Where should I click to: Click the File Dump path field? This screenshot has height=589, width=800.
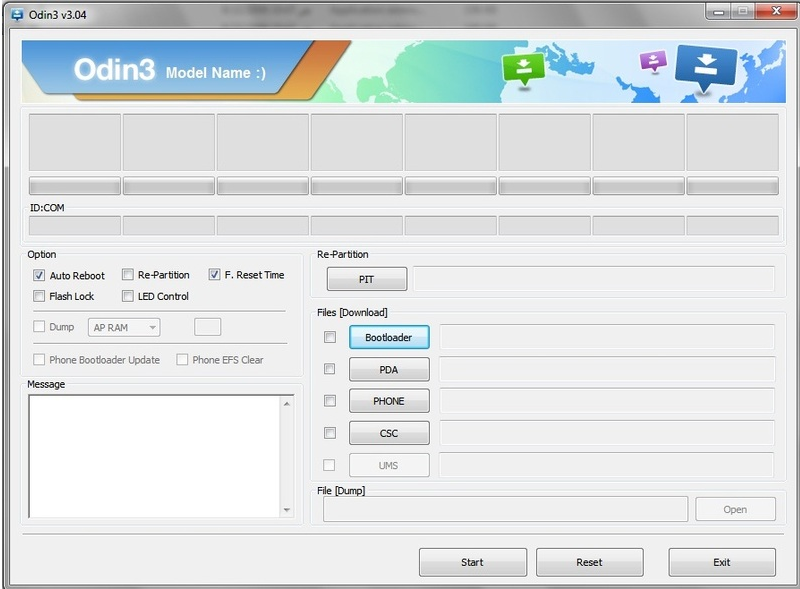(505, 509)
